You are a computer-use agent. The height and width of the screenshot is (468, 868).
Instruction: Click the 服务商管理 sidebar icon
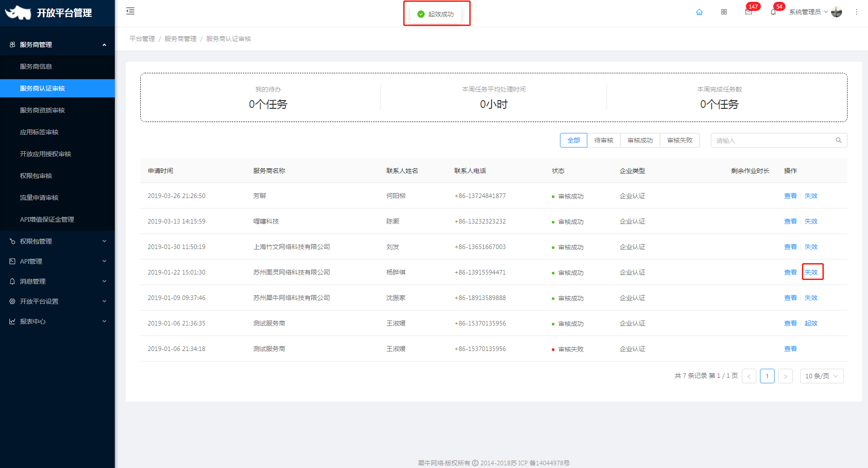[12, 45]
